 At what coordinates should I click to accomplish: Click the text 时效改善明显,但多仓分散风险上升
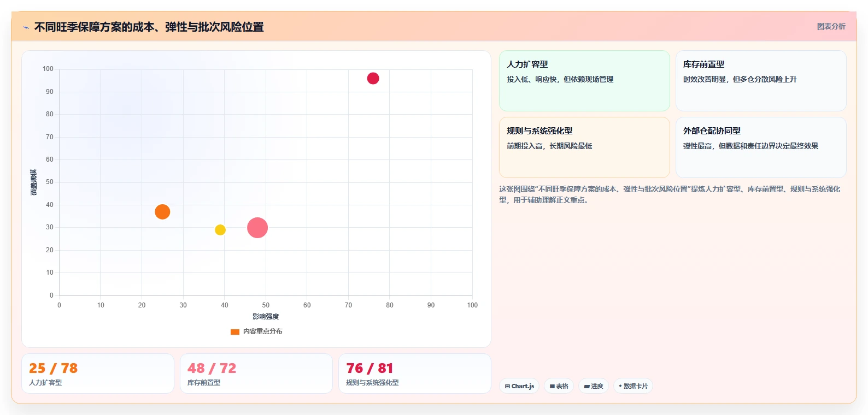740,79
